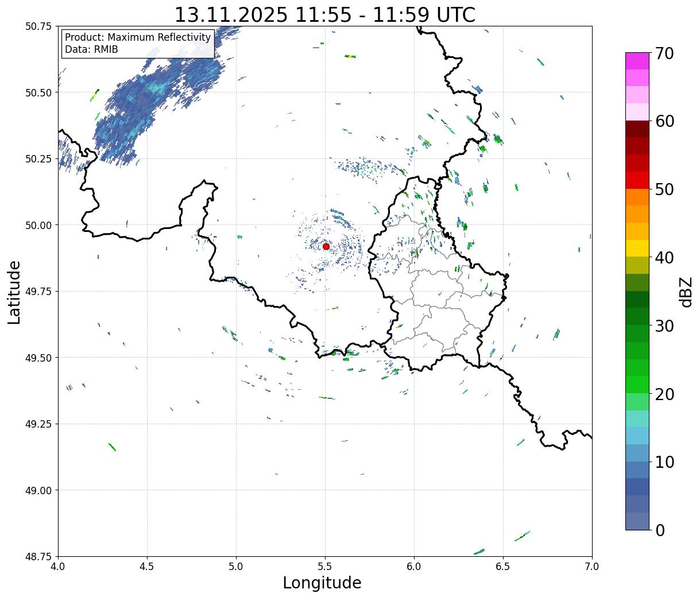
Task: Pick the cyan colorbar swatch above 10
Action: point(637,436)
